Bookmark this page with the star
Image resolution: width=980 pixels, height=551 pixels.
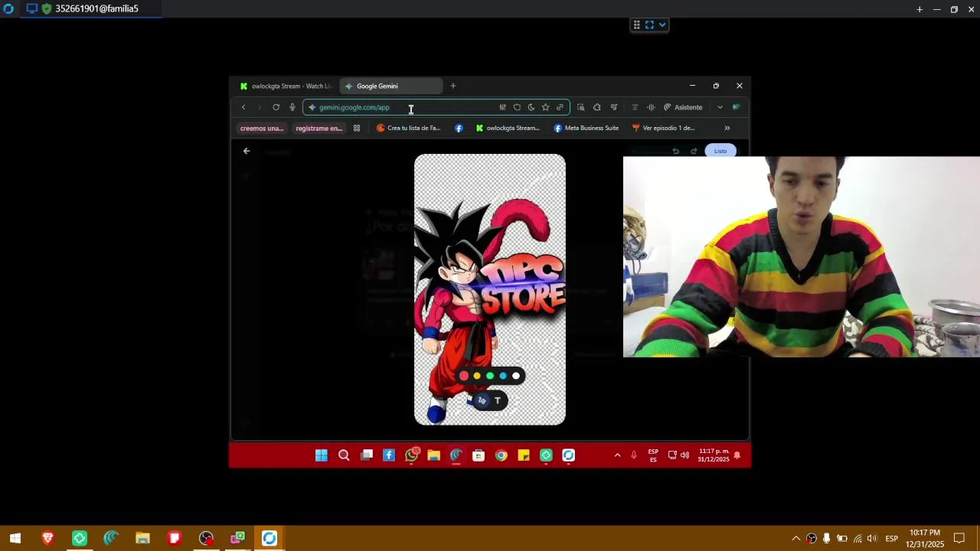point(545,107)
